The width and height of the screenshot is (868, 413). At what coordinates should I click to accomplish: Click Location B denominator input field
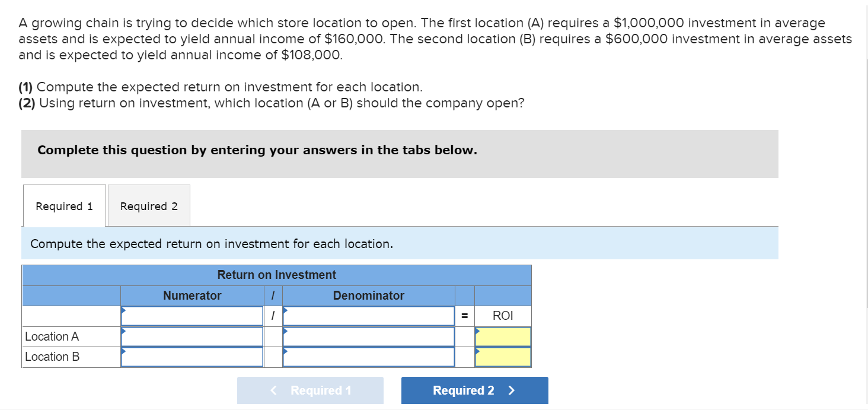(368, 356)
